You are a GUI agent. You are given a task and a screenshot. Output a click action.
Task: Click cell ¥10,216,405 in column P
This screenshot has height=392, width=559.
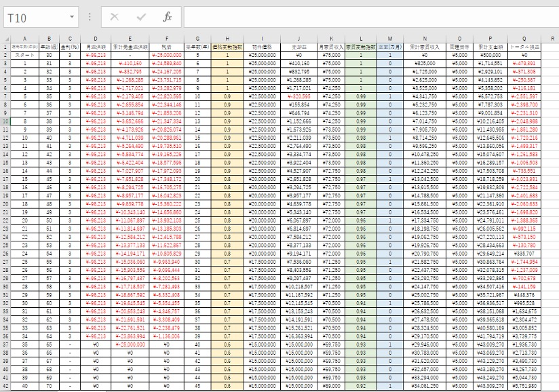pos(490,121)
